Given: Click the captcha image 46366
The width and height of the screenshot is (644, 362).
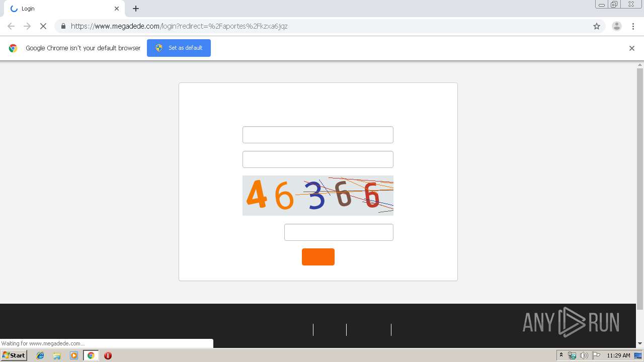Looking at the screenshot, I should pyautogui.click(x=318, y=196).
